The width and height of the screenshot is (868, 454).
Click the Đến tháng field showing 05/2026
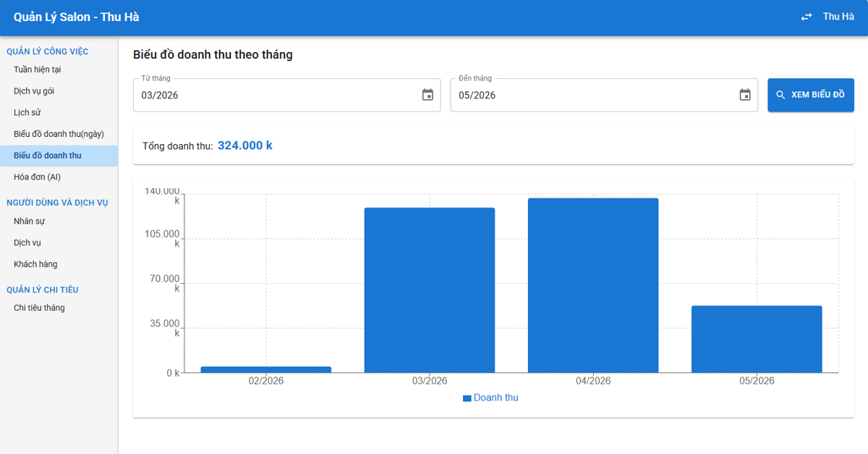coord(604,95)
